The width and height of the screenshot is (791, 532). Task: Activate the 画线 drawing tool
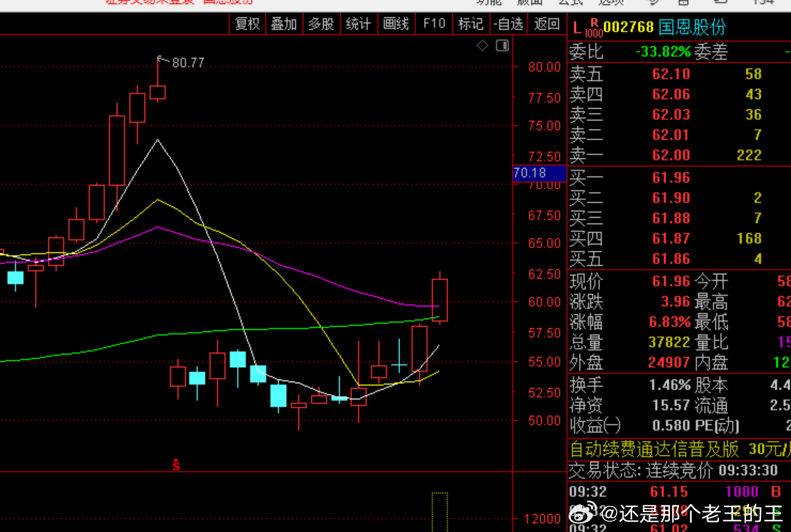click(396, 24)
